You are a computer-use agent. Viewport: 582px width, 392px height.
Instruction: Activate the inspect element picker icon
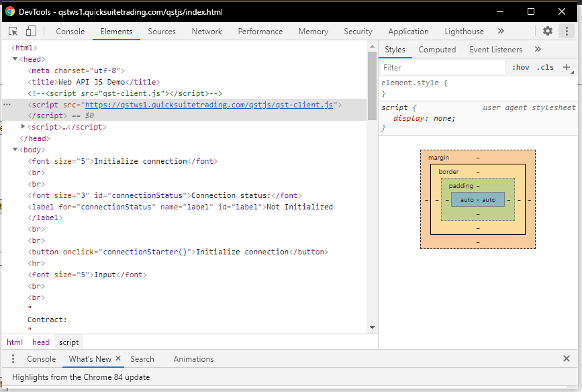pos(13,31)
